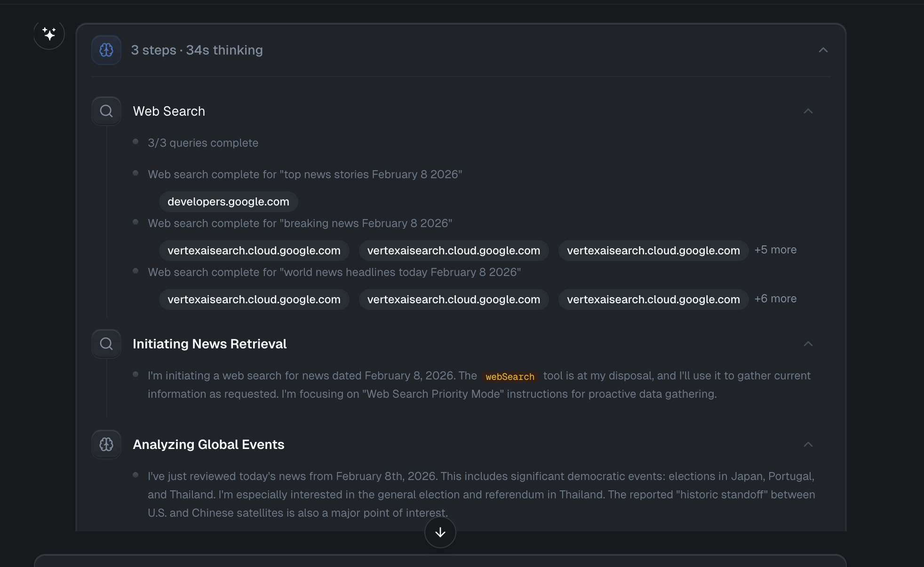Image resolution: width=924 pixels, height=567 pixels.
Task: Click the '3 steps · 34s thinking' header text
Action: 197,50
